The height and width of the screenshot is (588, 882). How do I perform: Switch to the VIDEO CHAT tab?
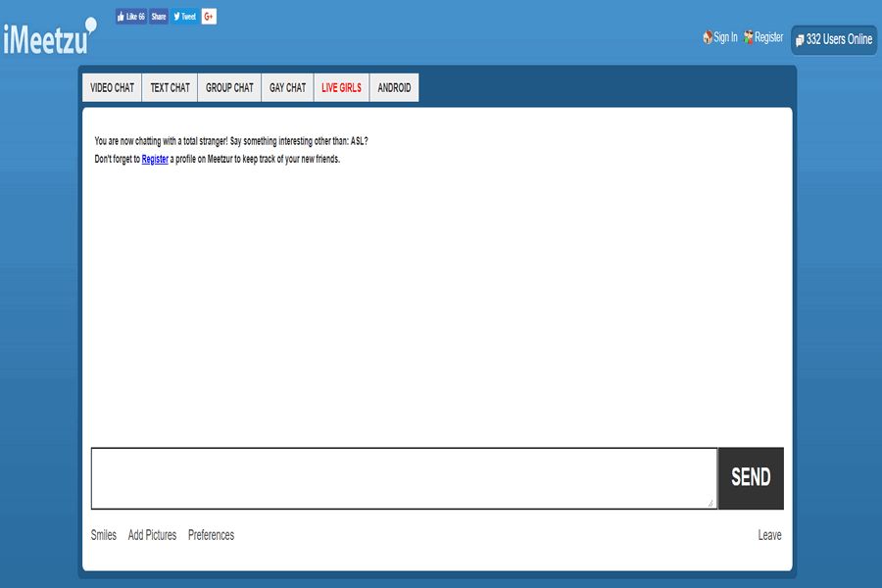pyautogui.click(x=112, y=87)
